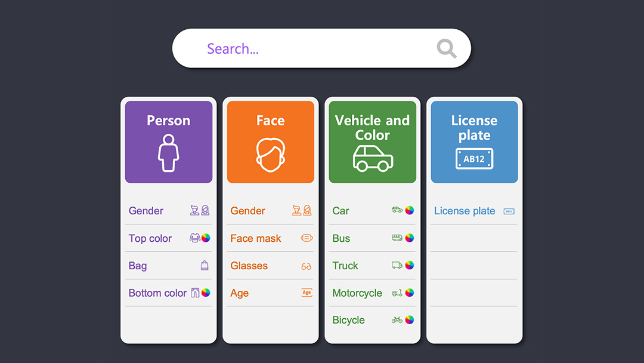Click inside the Search input field

[298, 48]
